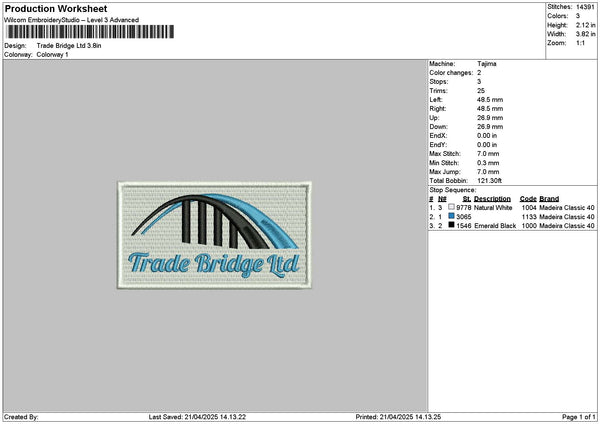Click the Trims value 25

481,91
